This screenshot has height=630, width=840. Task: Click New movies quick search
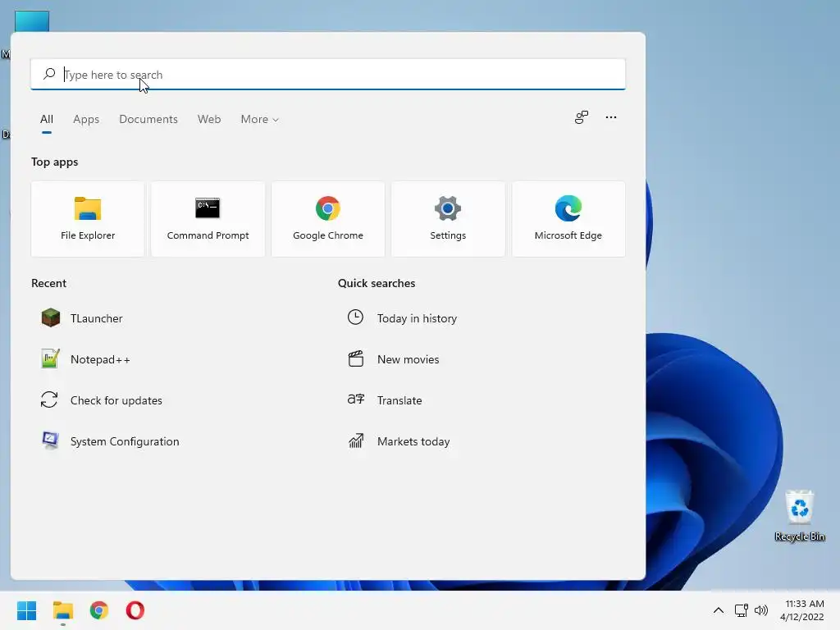tap(393, 359)
